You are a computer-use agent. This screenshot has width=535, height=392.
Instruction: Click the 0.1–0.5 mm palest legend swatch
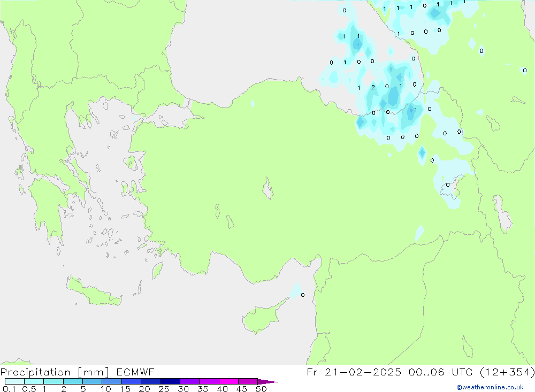[x=14, y=381]
